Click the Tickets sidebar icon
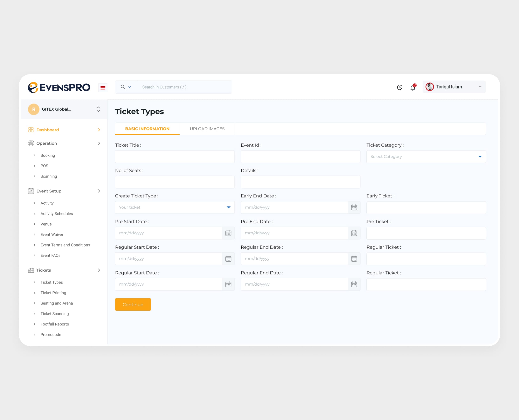 click(31, 270)
